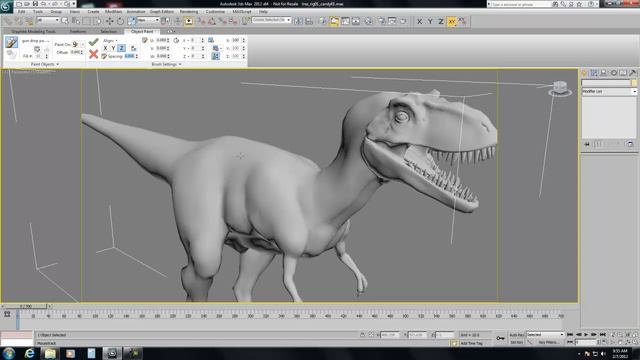This screenshot has width=640, height=360.
Task: Click the object color swatch in the command panel
Action: tap(634, 82)
